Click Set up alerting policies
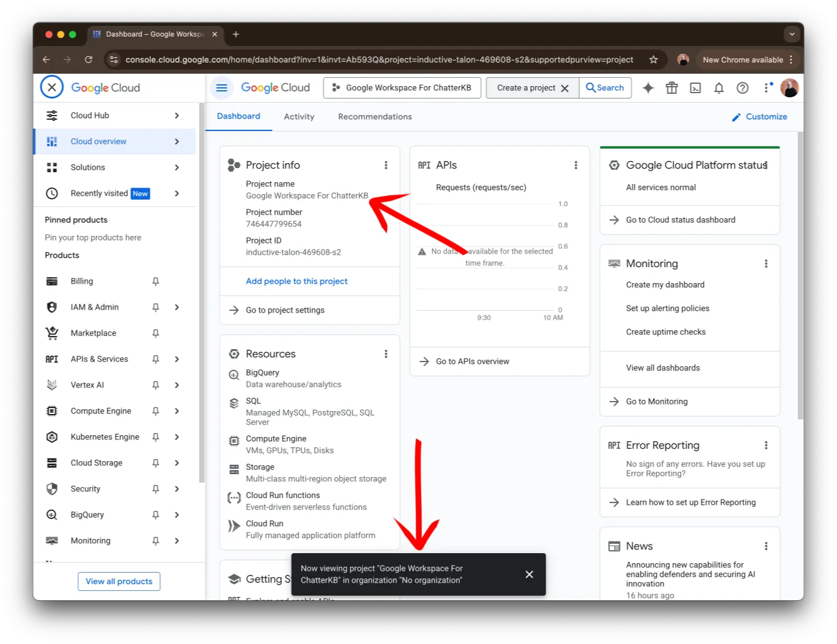The image size is (837, 644). [x=668, y=308]
